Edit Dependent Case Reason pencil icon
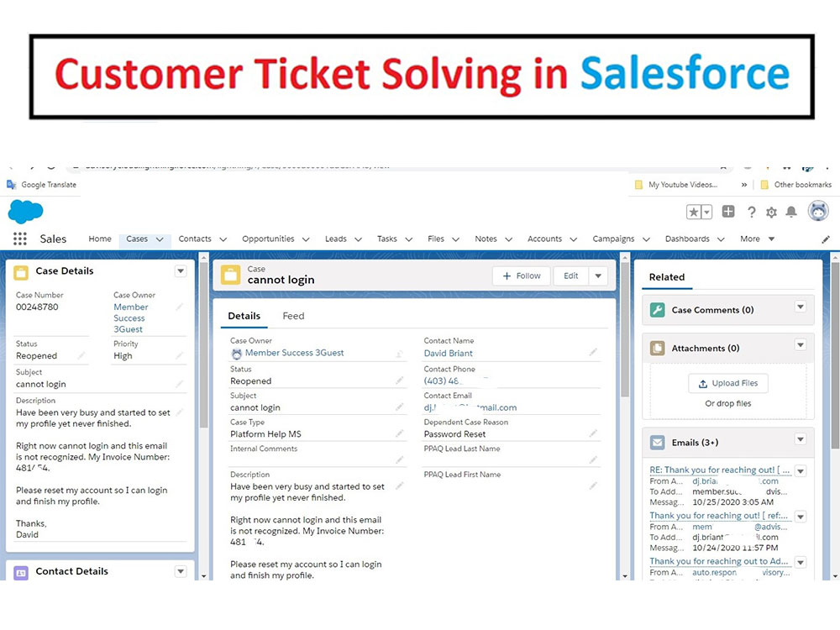 pyautogui.click(x=593, y=433)
